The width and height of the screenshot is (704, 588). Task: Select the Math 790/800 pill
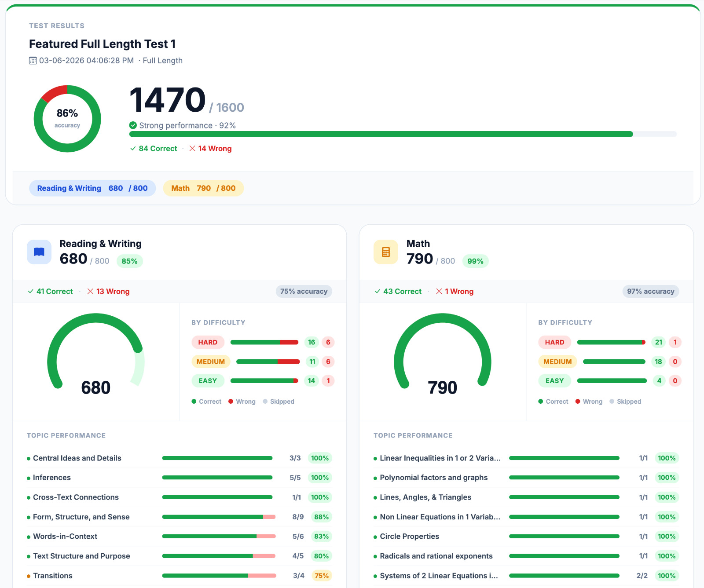(x=203, y=188)
